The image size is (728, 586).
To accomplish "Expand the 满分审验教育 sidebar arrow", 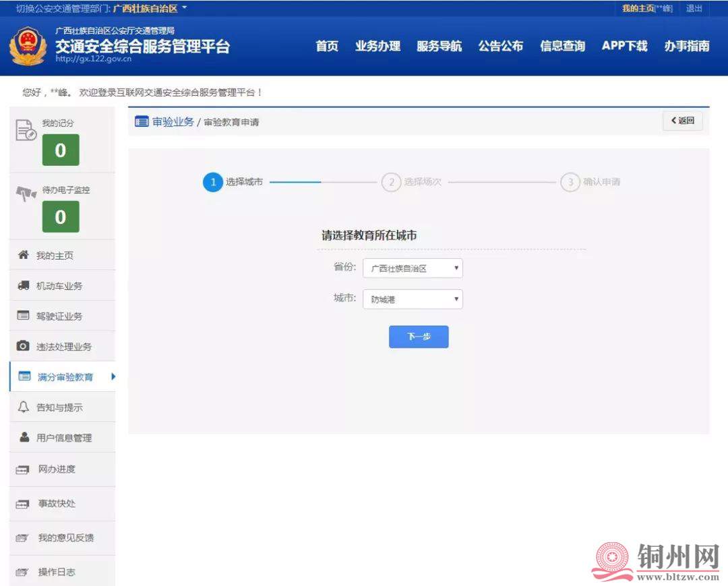I will (x=113, y=377).
